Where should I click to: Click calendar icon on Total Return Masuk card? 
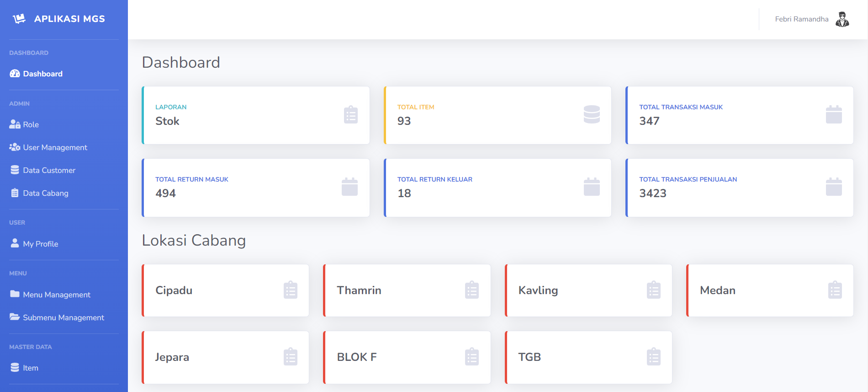pyautogui.click(x=349, y=187)
